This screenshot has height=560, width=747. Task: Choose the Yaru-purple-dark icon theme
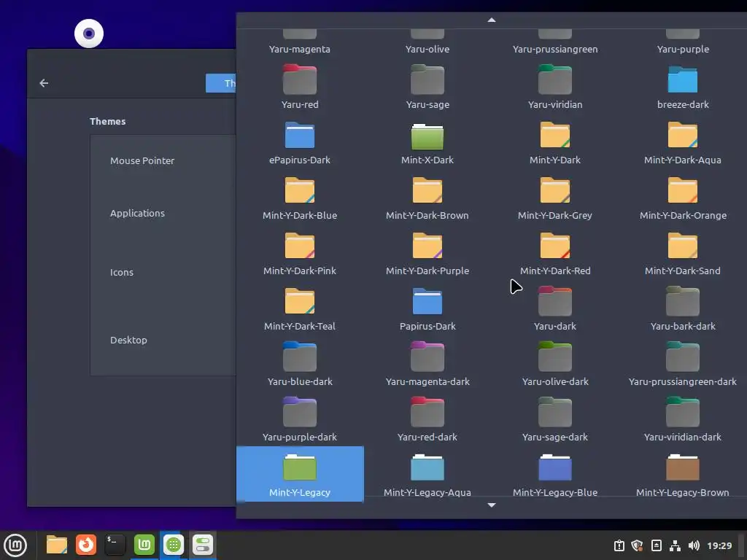click(300, 419)
